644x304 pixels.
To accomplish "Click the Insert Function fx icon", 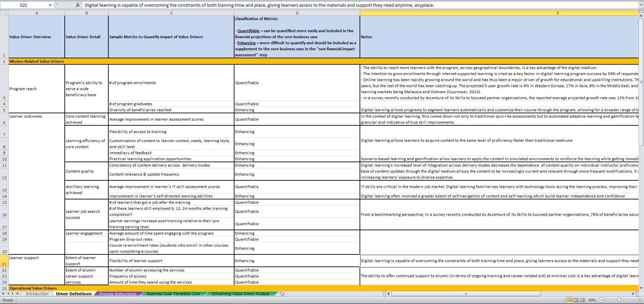I will click(x=78, y=5).
